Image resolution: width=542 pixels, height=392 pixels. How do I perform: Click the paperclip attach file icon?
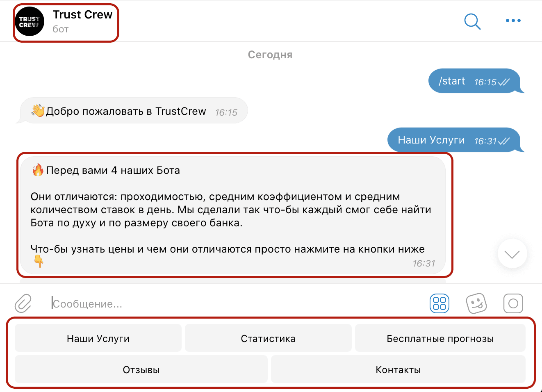pos(23,303)
